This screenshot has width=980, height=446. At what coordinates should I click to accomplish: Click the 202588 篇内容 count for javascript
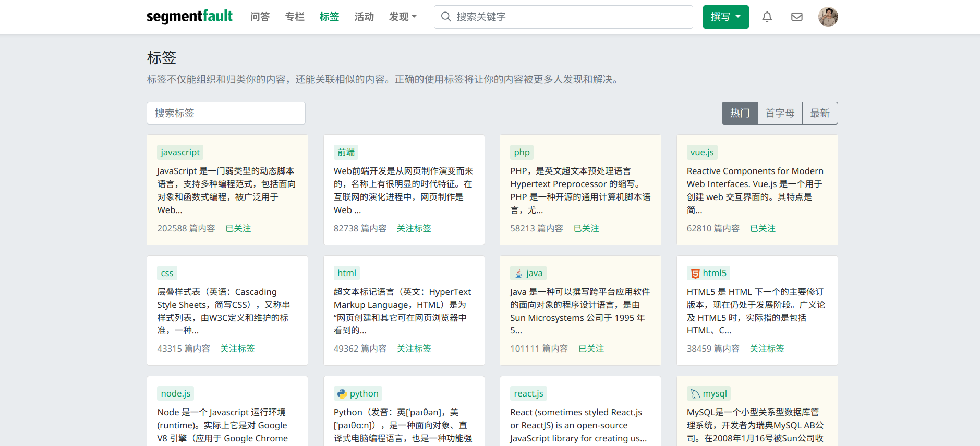(186, 228)
